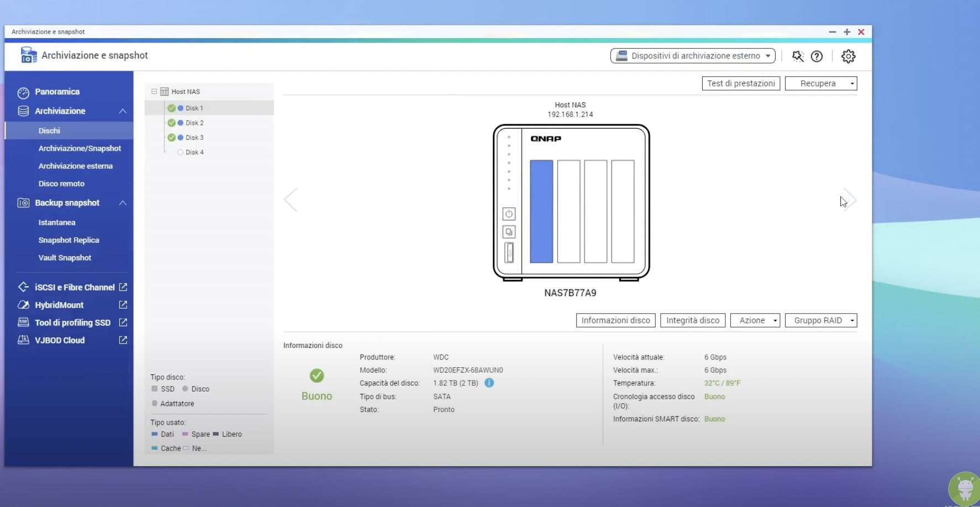The image size is (980, 507).
Task: Click the power button icon on NAS
Action: pyautogui.click(x=509, y=214)
